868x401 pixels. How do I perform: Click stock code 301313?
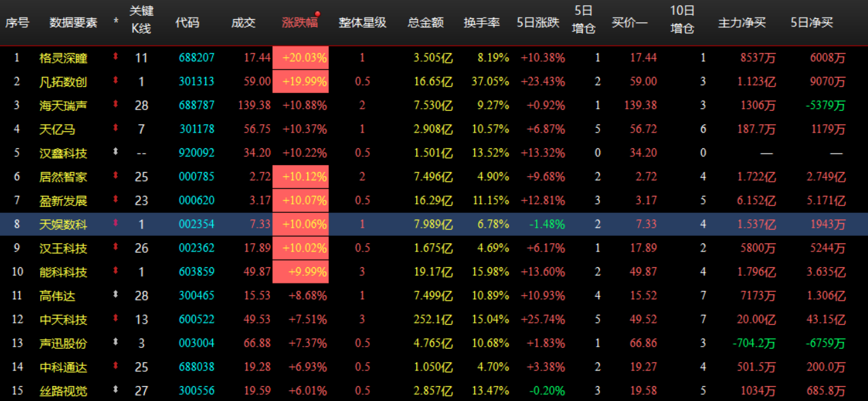point(197,82)
